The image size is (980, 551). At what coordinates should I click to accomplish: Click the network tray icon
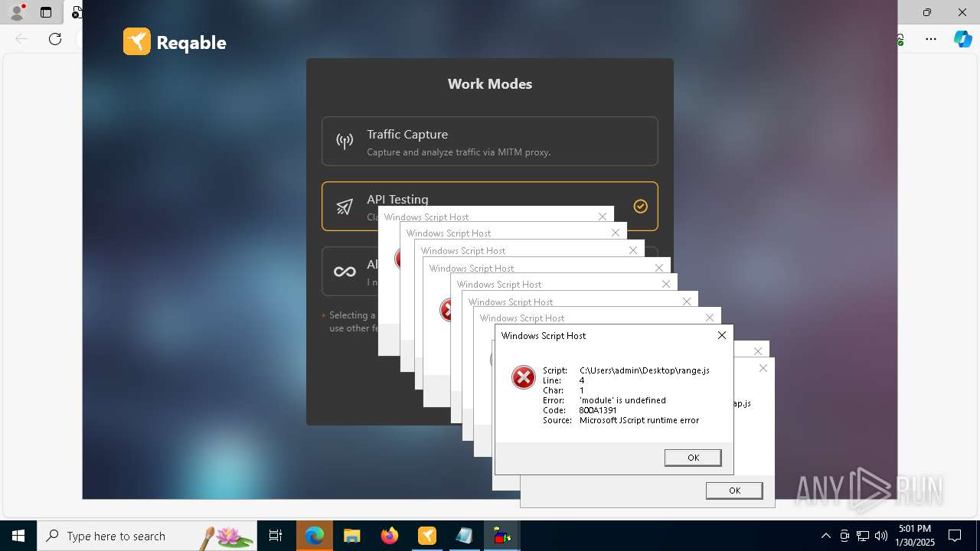[863, 536]
